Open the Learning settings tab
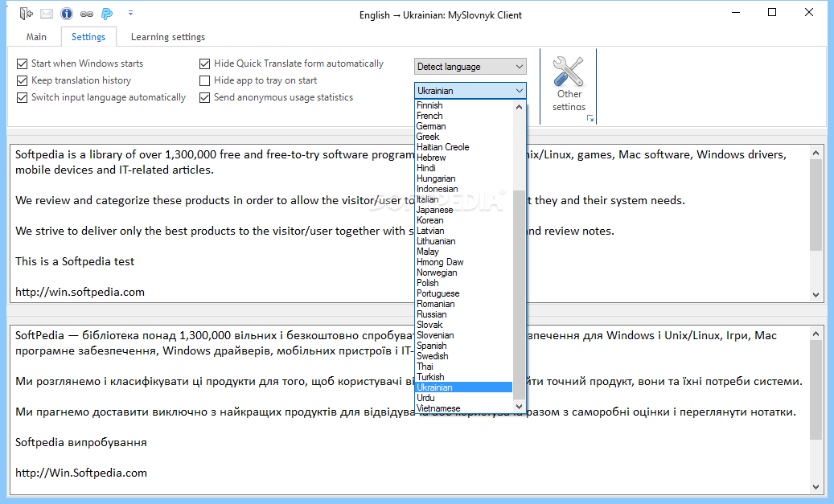The image size is (834, 504). pos(168,37)
